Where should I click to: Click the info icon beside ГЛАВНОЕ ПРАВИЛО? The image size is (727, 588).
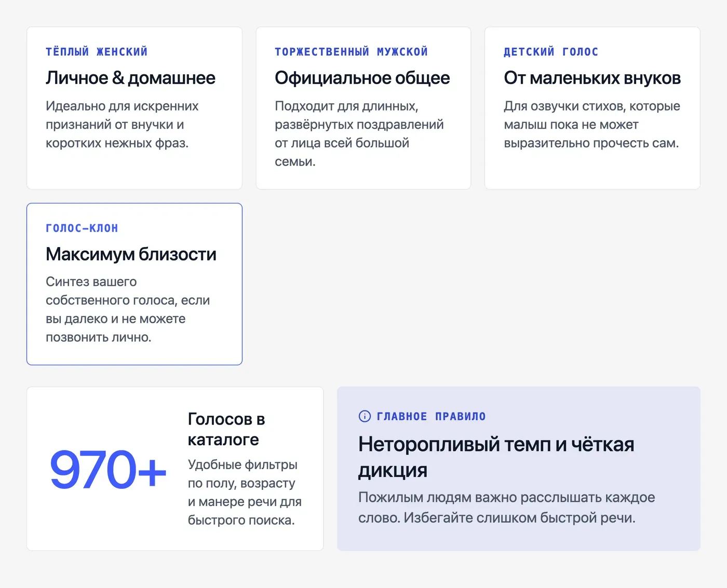point(365,416)
